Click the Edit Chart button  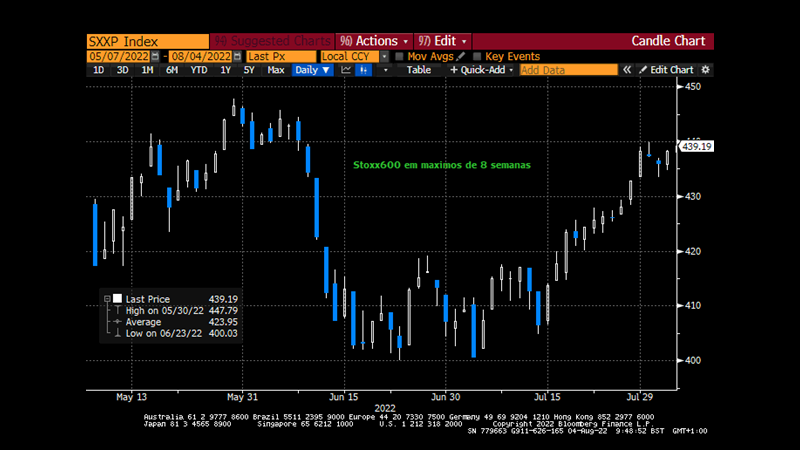[671, 70]
